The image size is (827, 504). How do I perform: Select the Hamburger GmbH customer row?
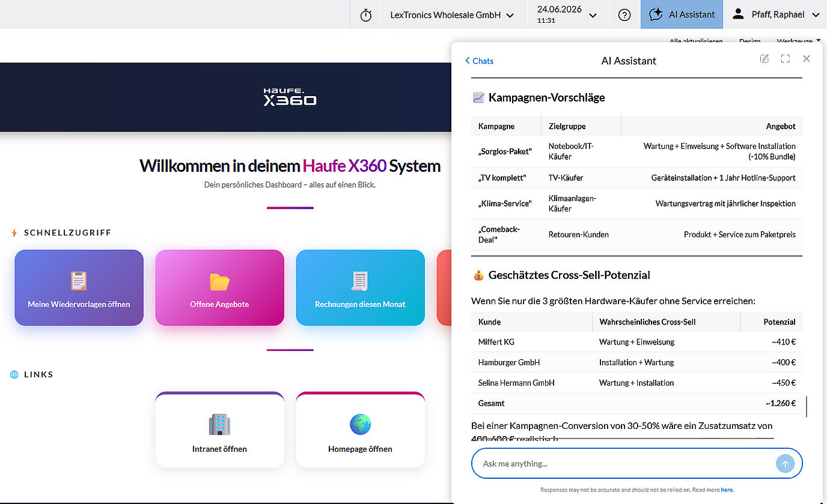637,362
